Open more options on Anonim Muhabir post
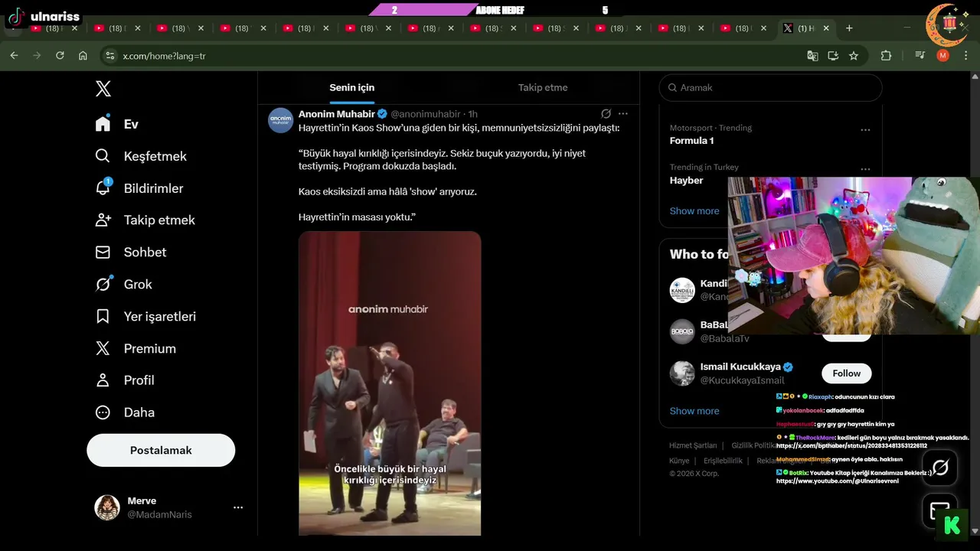This screenshot has height=551, width=980. click(623, 114)
